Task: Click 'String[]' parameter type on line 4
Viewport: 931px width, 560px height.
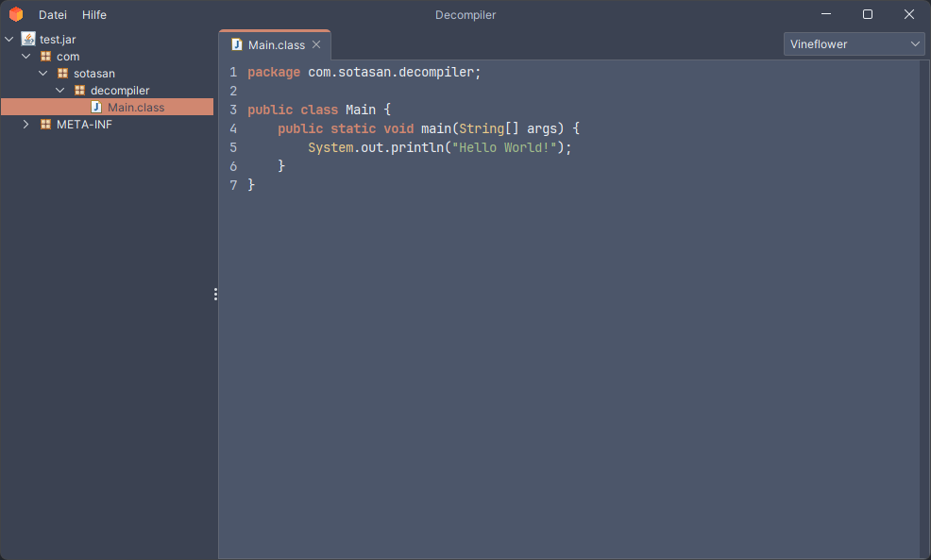Action: click(x=489, y=128)
